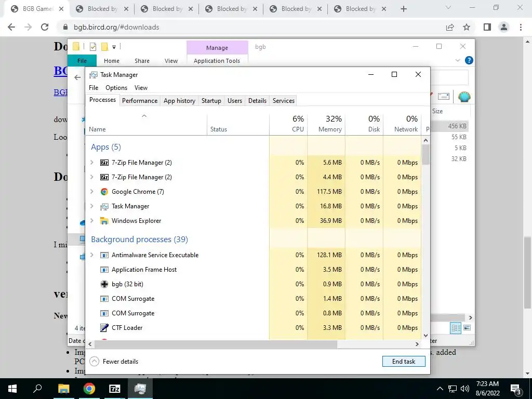Open the Chrome profile avatar icon

(x=504, y=27)
